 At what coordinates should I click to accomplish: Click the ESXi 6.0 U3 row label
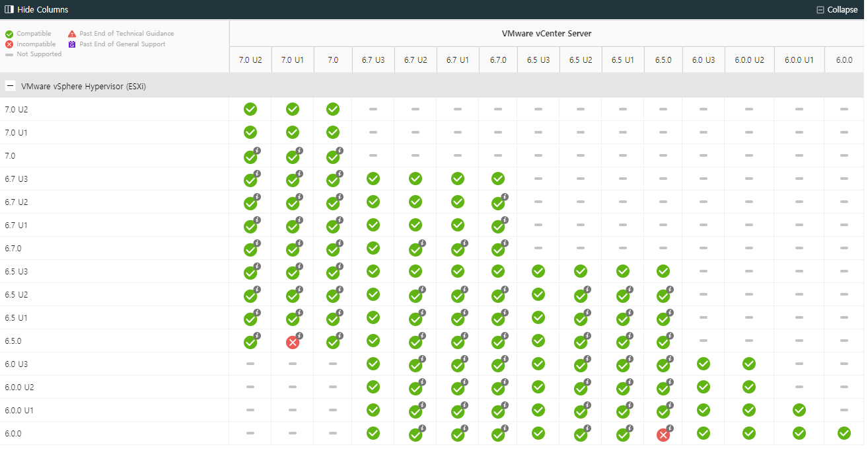pyautogui.click(x=16, y=364)
